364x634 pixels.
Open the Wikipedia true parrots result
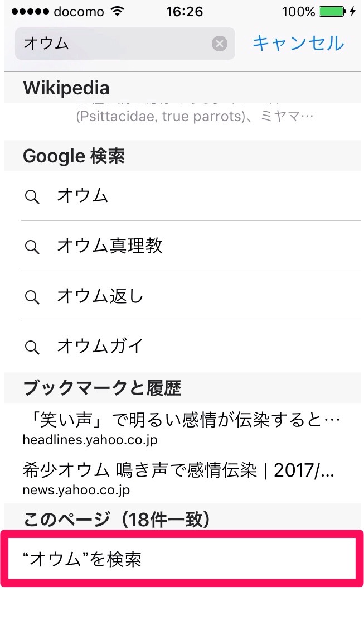[x=195, y=117]
